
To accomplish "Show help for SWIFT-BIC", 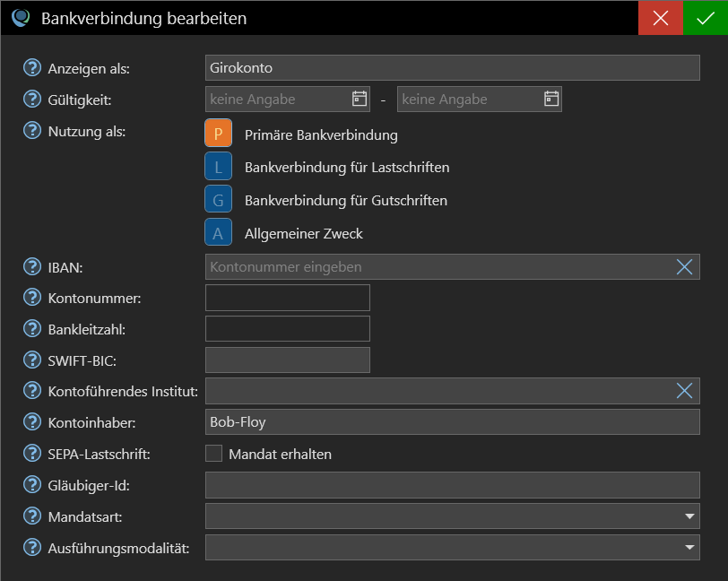I will (32, 360).
